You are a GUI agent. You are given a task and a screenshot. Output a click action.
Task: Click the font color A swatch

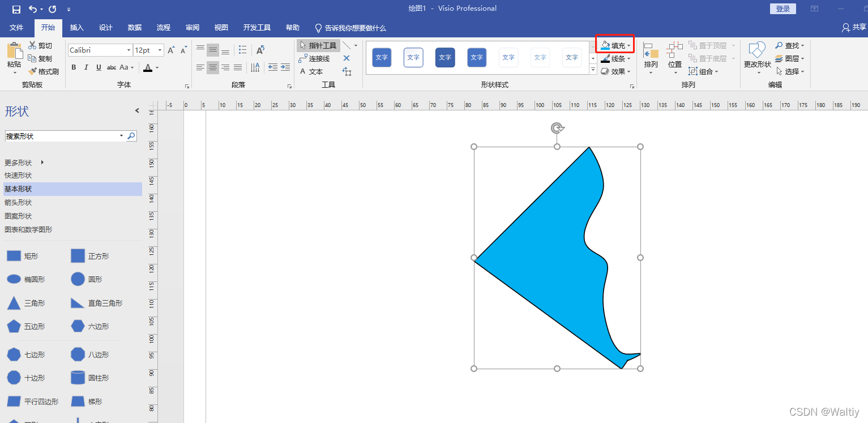148,67
